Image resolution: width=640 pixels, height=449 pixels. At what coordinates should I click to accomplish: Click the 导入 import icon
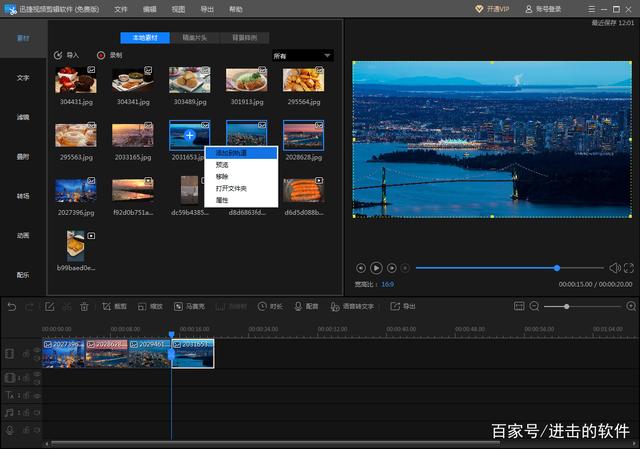(58, 55)
